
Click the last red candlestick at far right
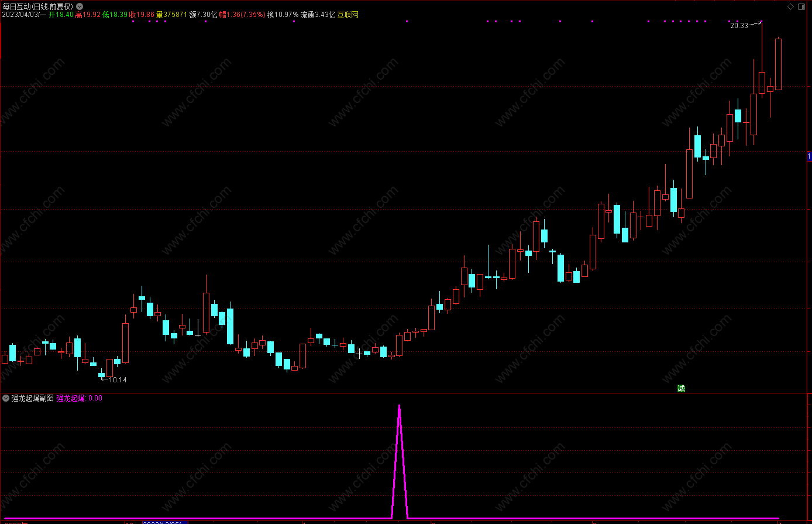[x=778, y=64]
